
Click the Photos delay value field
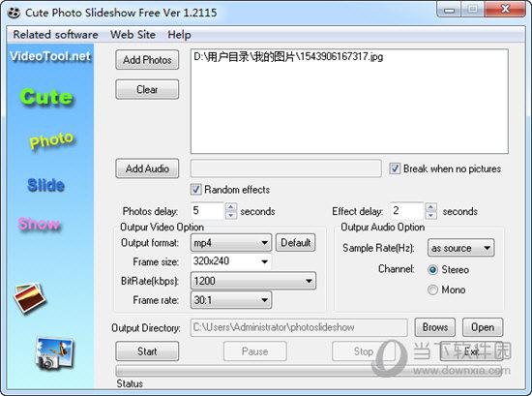click(x=207, y=211)
